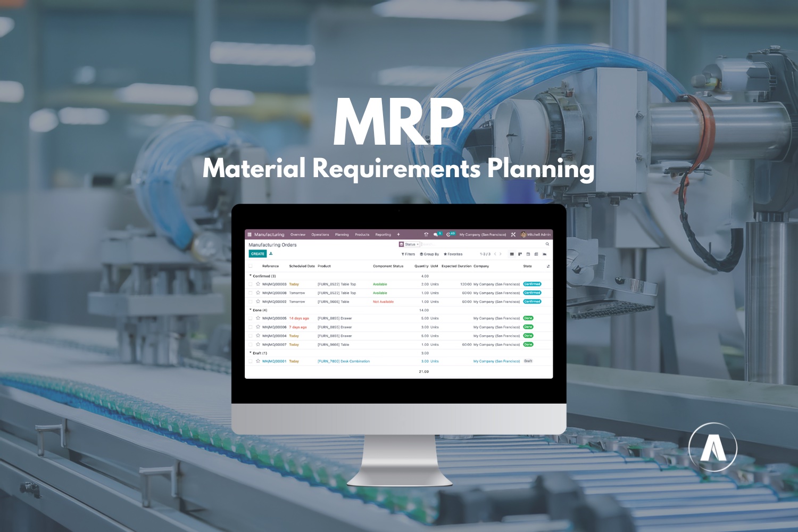Star order WH/MO/00007 as favorite

coord(258,344)
